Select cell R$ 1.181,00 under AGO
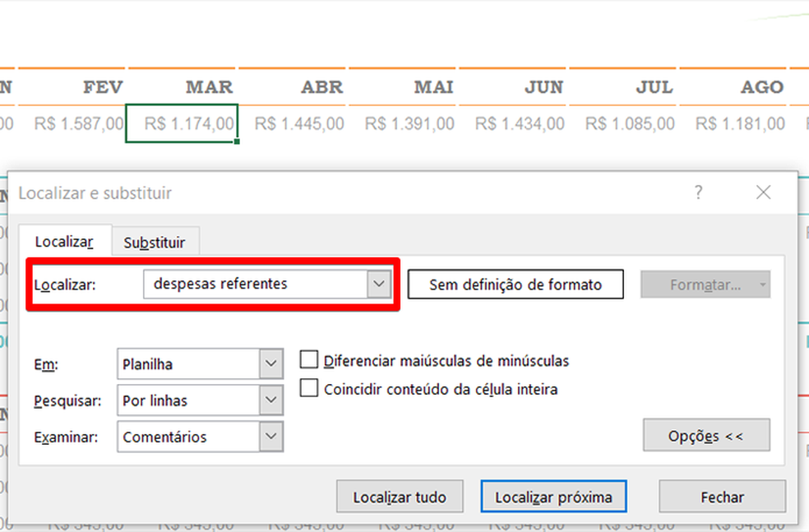This screenshot has height=532, width=809. [x=733, y=124]
